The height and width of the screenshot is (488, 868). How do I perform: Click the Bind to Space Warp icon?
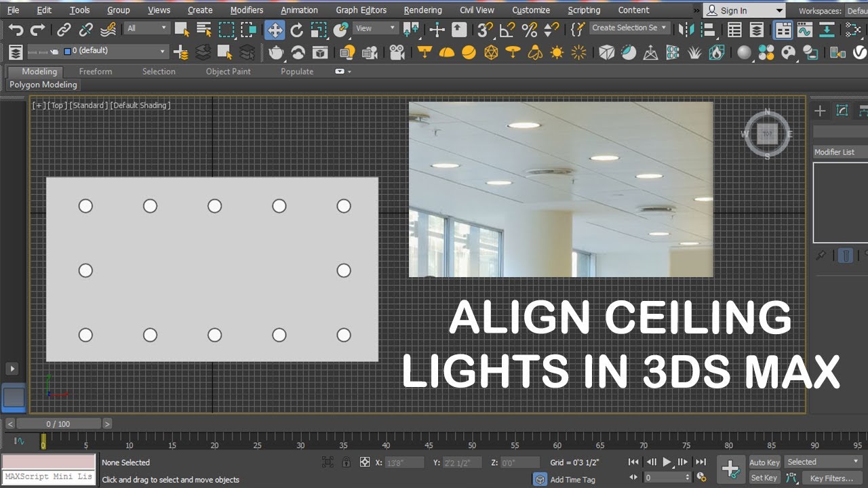(108, 29)
